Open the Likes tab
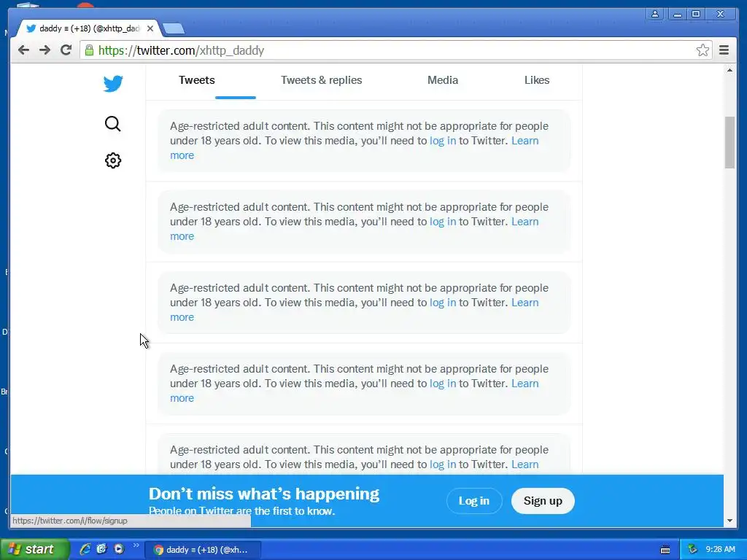The width and height of the screenshot is (747, 560). [x=537, y=80]
